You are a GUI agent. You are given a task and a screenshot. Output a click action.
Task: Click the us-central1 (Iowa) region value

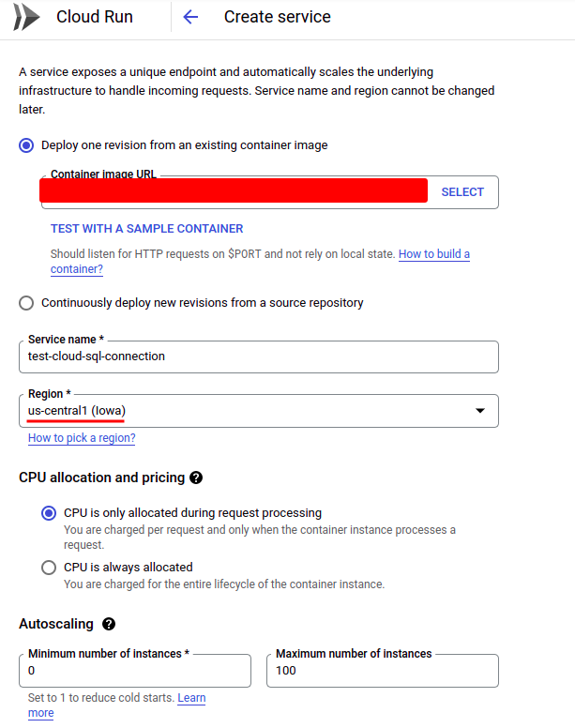[77, 411]
